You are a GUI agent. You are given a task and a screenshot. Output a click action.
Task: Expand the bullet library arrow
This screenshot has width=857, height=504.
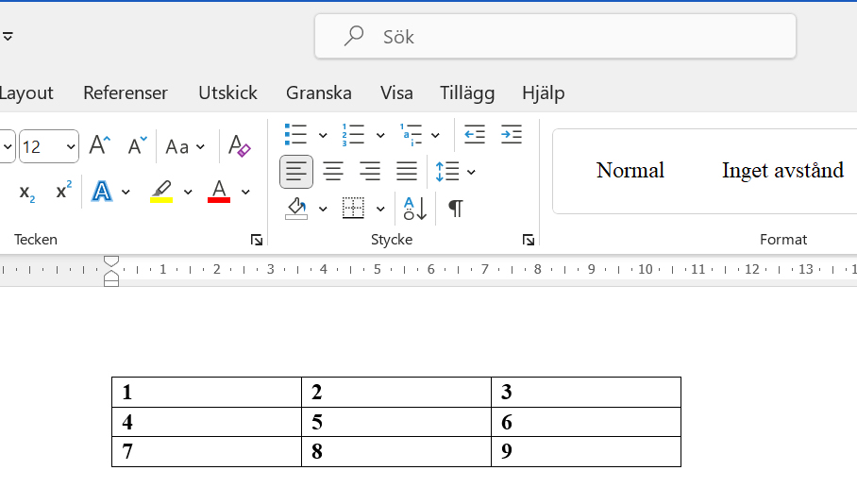323,135
